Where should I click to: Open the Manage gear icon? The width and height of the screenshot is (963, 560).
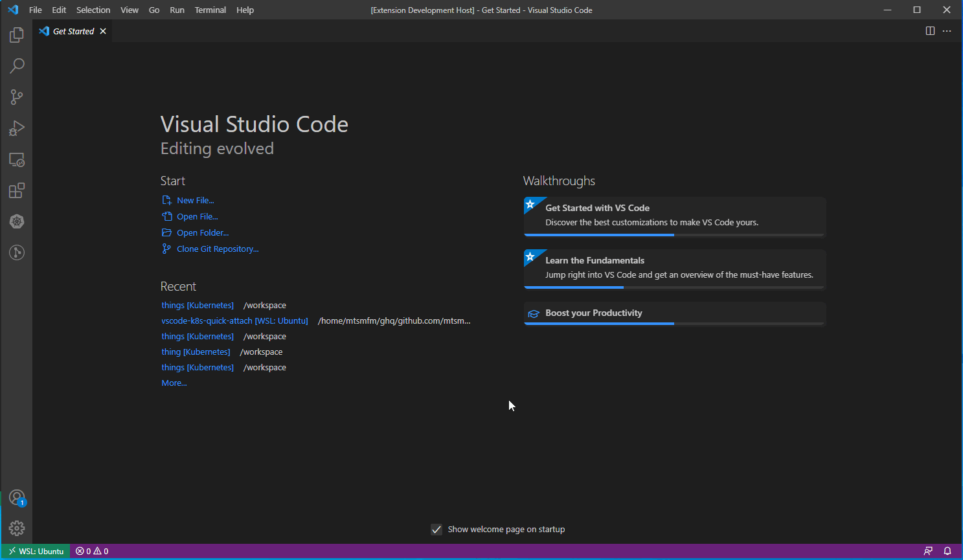click(x=17, y=528)
